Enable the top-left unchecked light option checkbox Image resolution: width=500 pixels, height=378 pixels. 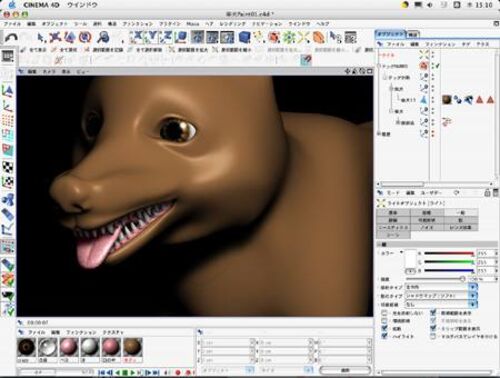(x=384, y=313)
